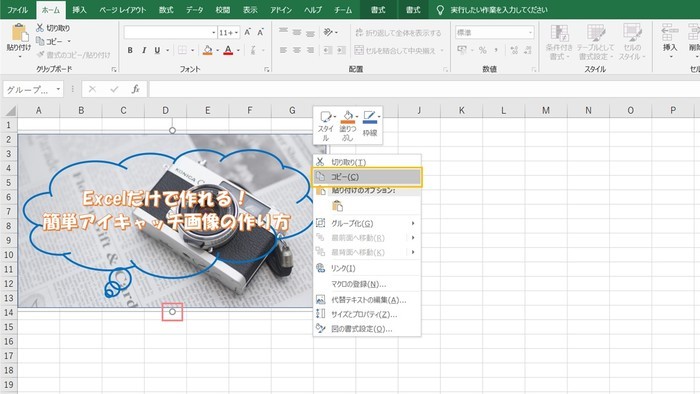
Task: Choose Edit Alt Text (代替テキストの編集)
Action: tap(367, 300)
